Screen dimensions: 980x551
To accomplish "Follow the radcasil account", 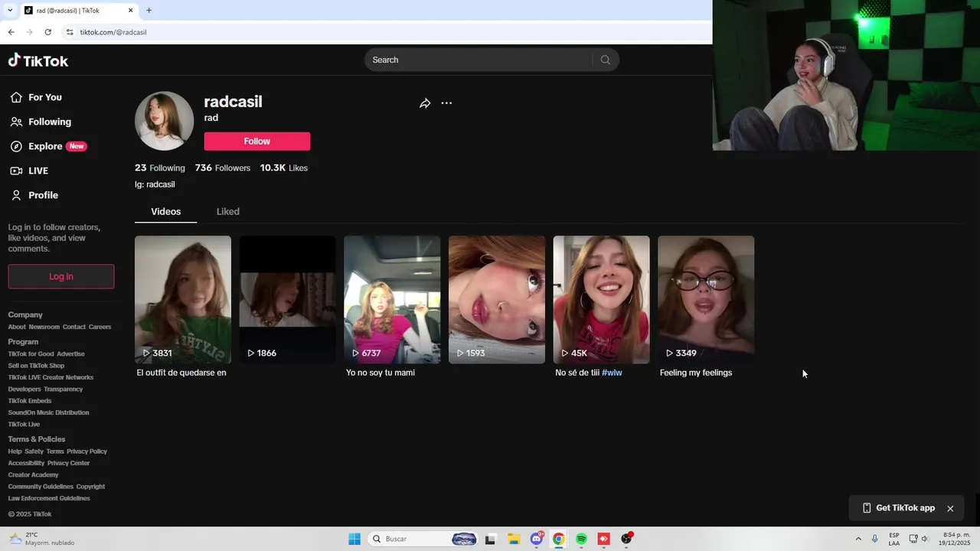I will click(257, 141).
